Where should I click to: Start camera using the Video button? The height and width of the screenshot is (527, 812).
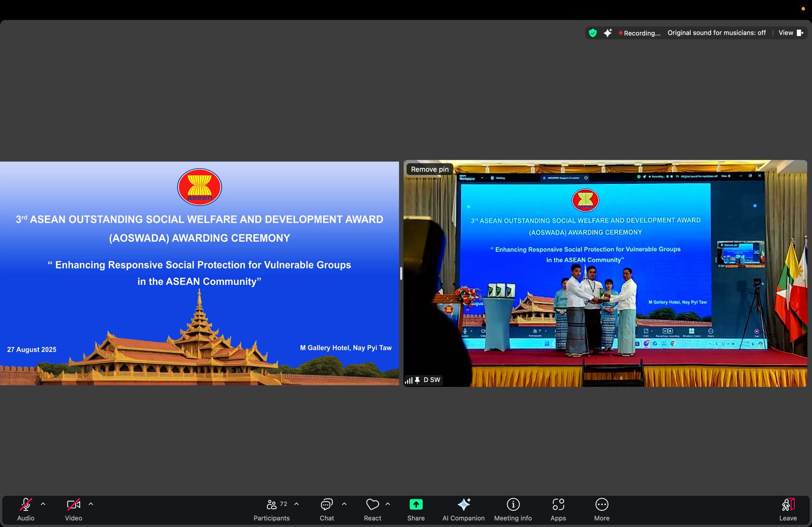(74, 510)
